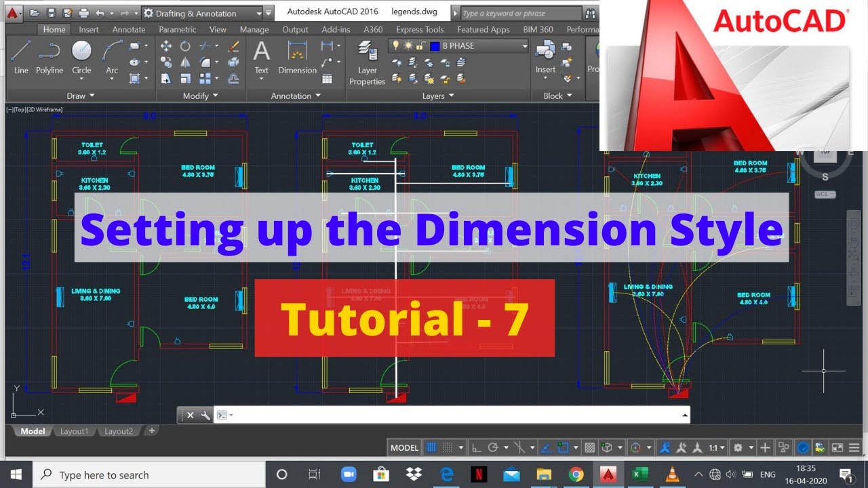Screen dimensions: 868x488
Task: Toggle the lock icon on B PHASE layer
Action: (420, 46)
